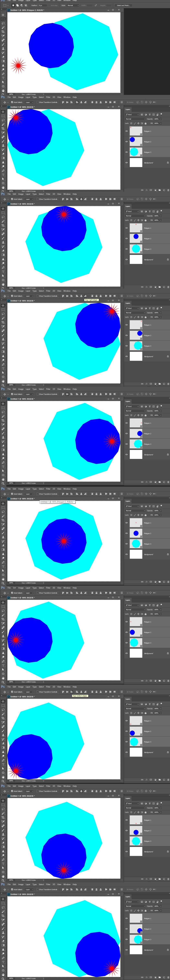Toggle Auto-Select checkbox above the centered-star canvas
This screenshot has height=980, width=170.
point(12,494)
